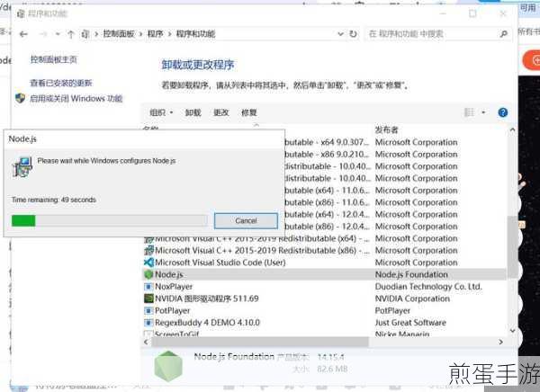This screenshot has height=392, width=540.
Task: Select Visual C++ 2015-2019 Redistributable (x86) row
Action: coord(324,251)
